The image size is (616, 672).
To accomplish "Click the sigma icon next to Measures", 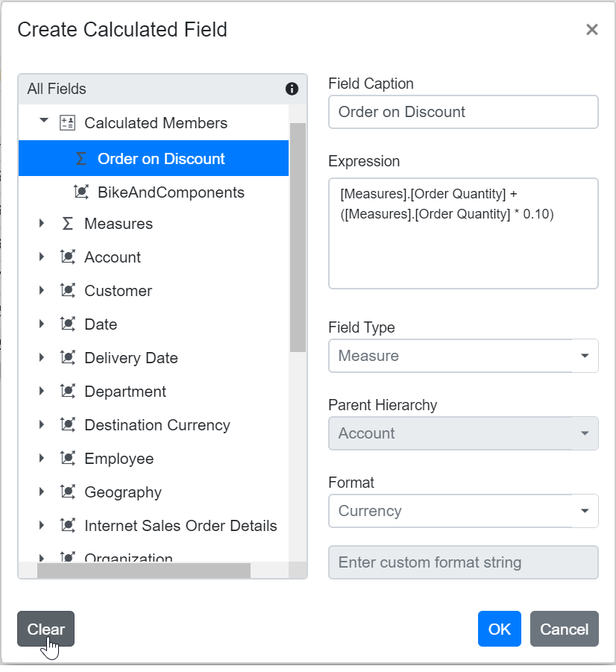I will coord(68,223).
